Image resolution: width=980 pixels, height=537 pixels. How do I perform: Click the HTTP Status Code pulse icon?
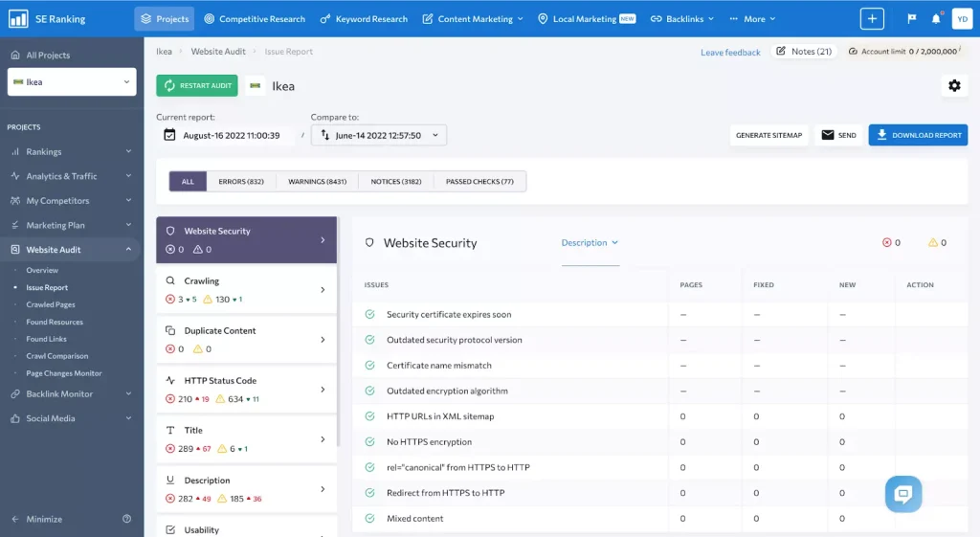pyautogui.click(x=170, y=380)
